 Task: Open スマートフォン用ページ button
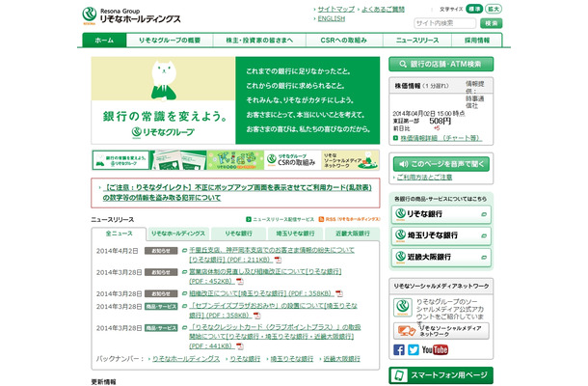[x=441, y=375]
